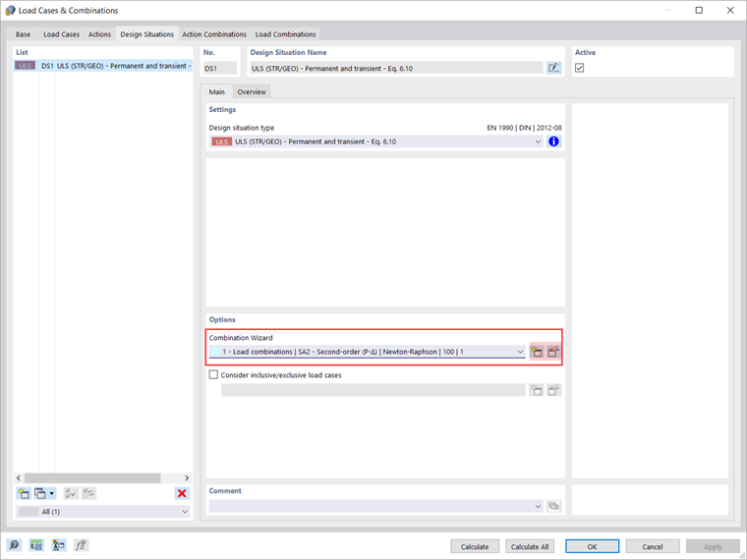Go to Load Combinations tab
This screenshot has width=747, height=560.
pyautogui.click(x=285, y=34)
